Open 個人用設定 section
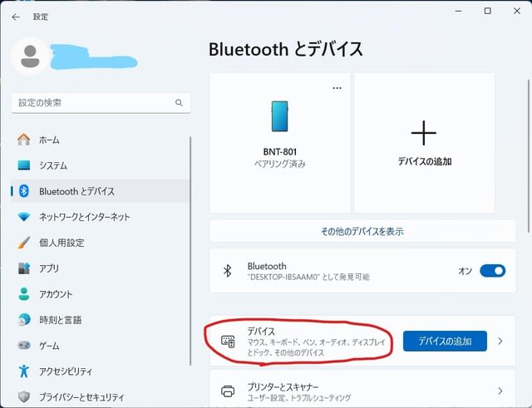The image size is (532, 408). pyautogui.click(x=101, y=243)
